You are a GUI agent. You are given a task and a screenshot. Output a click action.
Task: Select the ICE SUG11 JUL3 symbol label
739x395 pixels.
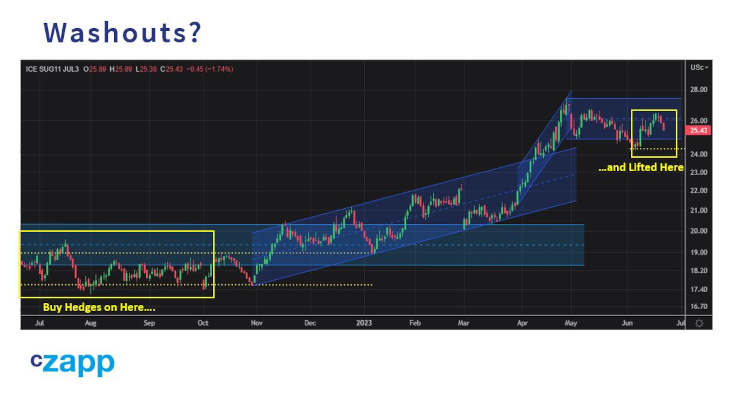click(x=52, y=69)
